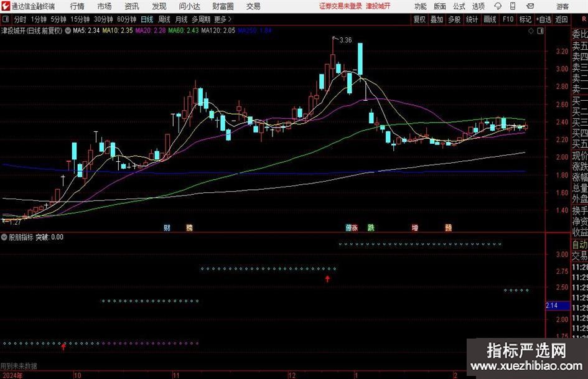
Task: Click the 返回 back button
Action: tap(562, 19)
